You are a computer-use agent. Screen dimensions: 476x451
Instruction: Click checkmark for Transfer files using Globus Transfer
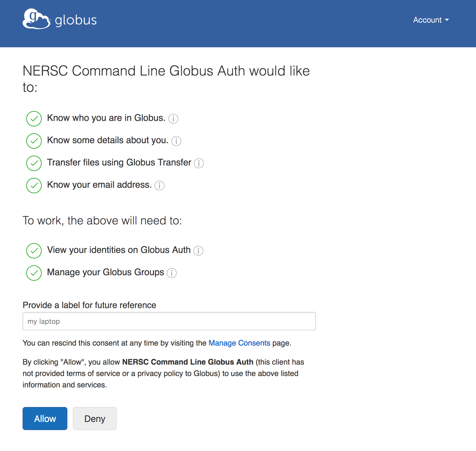pyautogui.click(x=34, y=163)
